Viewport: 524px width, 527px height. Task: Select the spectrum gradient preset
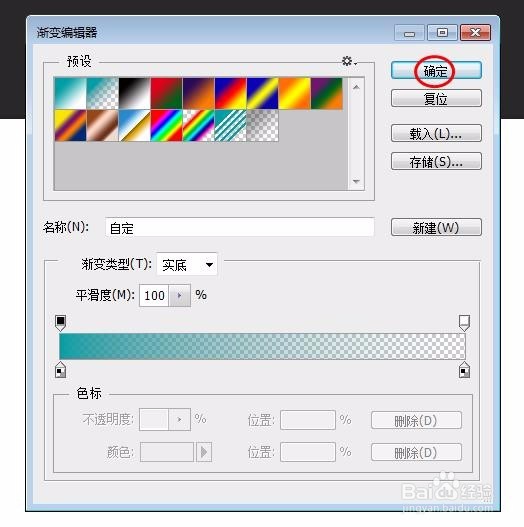point(166,125)
